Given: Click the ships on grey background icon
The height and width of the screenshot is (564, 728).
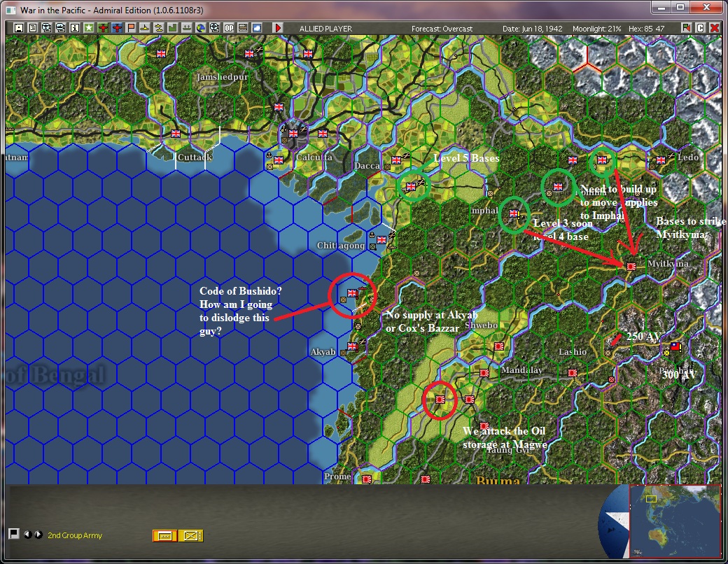Looking at the screenshot, I should [x=187, y=28].
